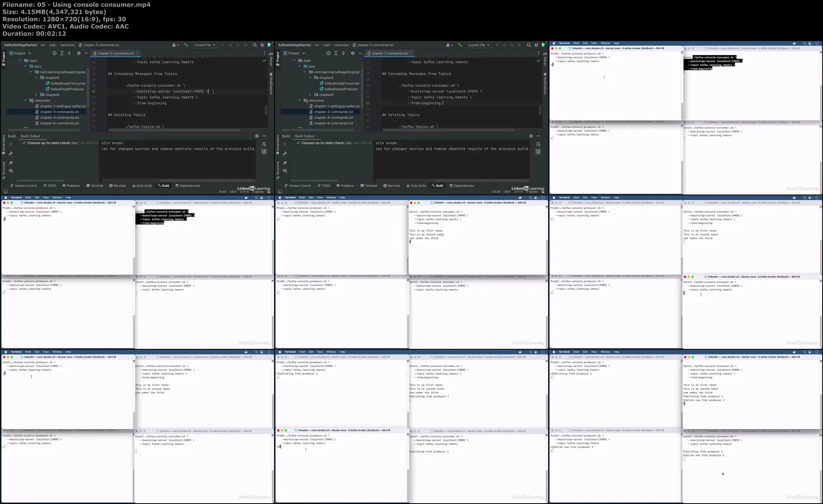823x504 pixels.
Task: Collapse resources folder in top-left project tree
Action: [26, 100]
